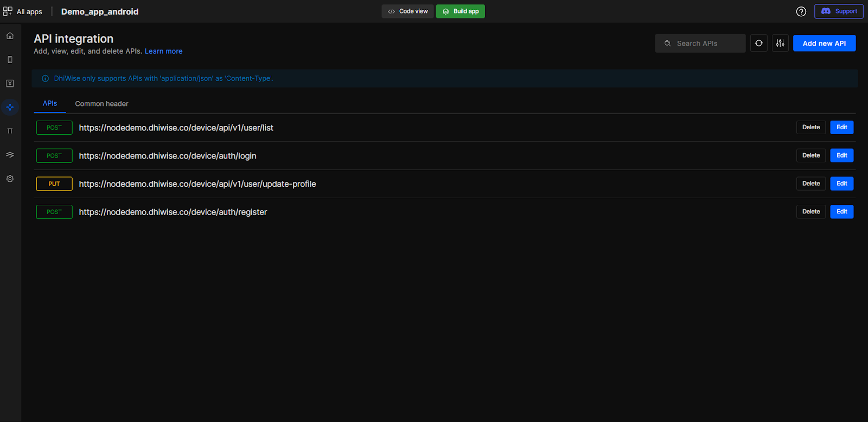Click the mobile screens sidebar icon

pyautogui.click(x=10, y=60)
